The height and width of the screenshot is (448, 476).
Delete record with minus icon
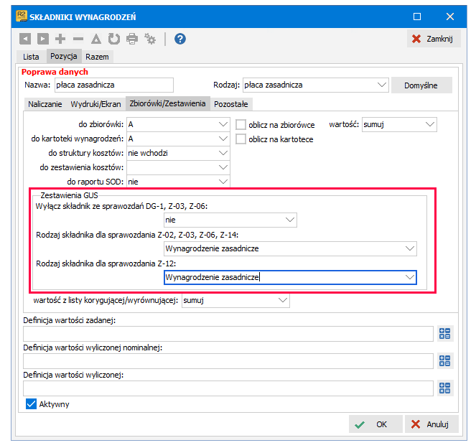(78, 39)
